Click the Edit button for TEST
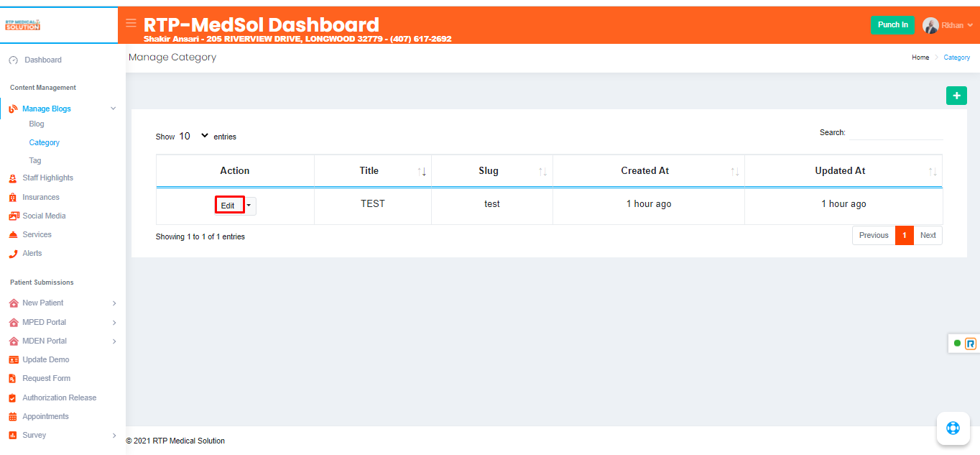This screenshot has height=455, width=980. coord(229,206)
